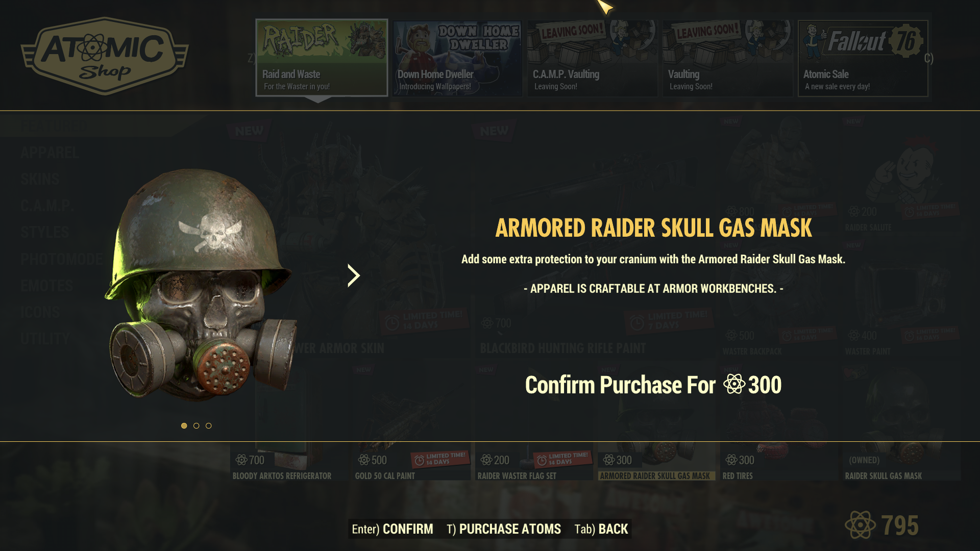Open the Down Home Dweller banner tab

(457, 58)
